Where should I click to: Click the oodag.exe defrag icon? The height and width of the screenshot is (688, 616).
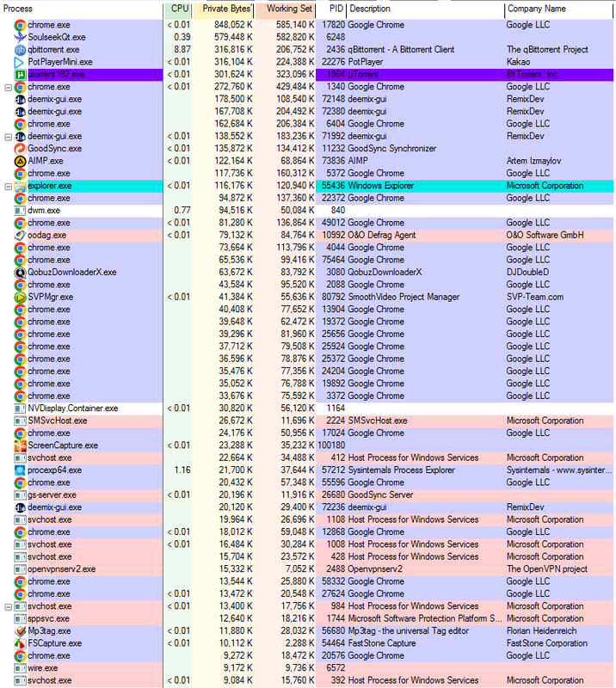pos(20,235)
